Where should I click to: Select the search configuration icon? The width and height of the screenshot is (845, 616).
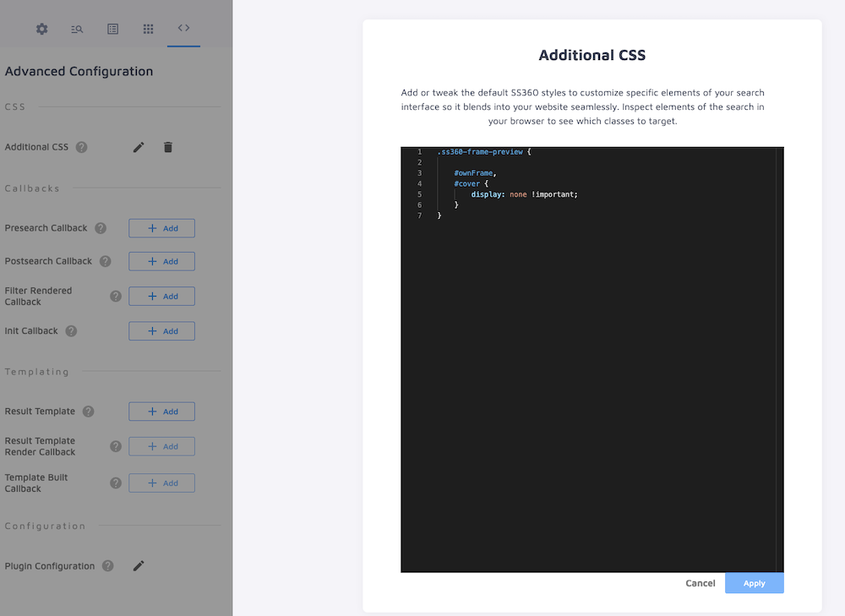click(x=76, y=28)
